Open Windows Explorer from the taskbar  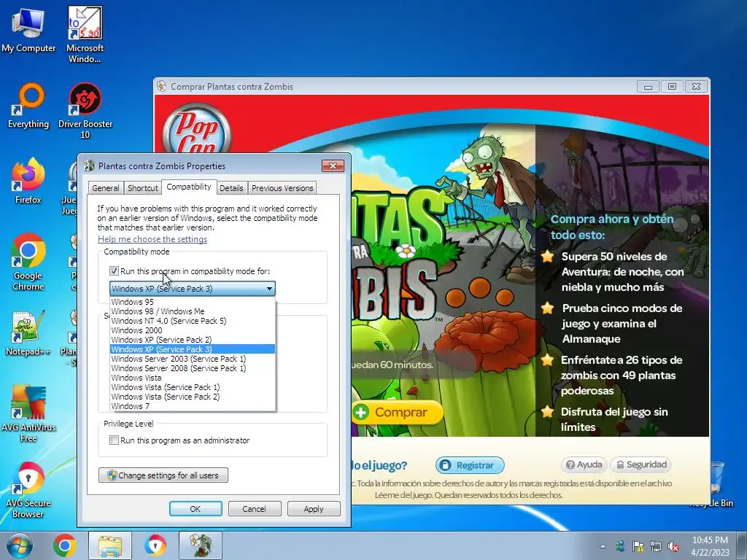[x=110, y=545]
